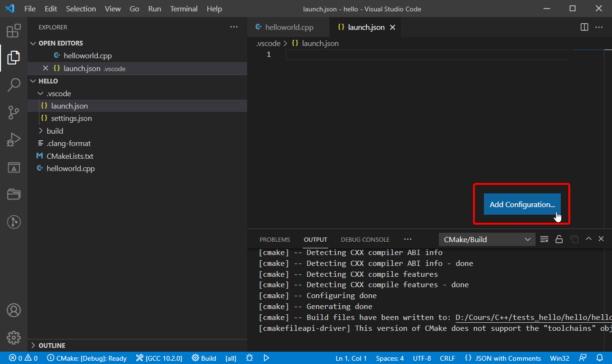This screenshot has height=364, width=612.
Task: Open the Edit menu
Action: tap(51, 9)
